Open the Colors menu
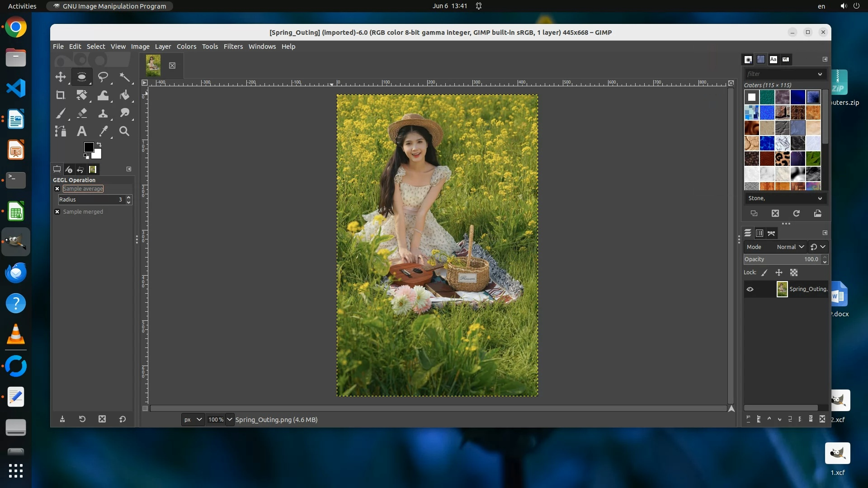Viewport: 868px width, 488px height. (186, 47)
